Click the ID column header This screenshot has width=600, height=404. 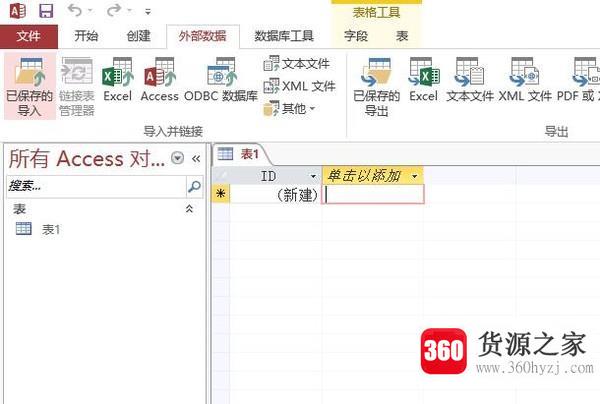click(x=267, y=176)
